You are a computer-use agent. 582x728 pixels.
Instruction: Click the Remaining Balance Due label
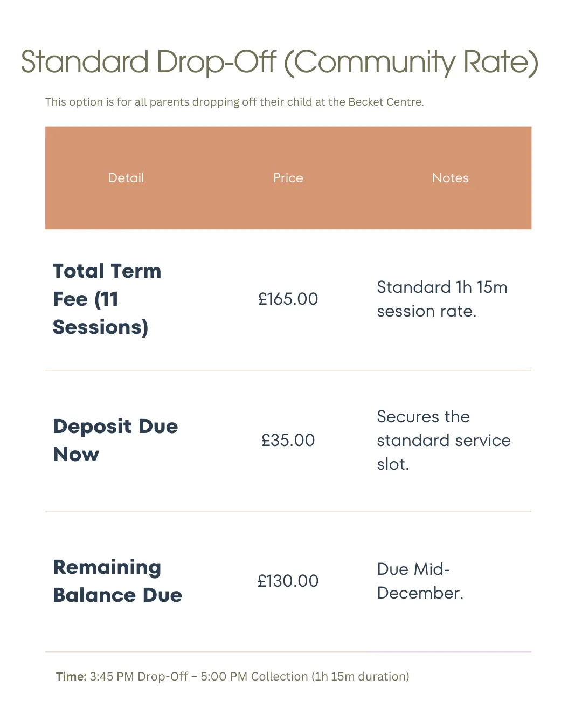click(117, 581)
